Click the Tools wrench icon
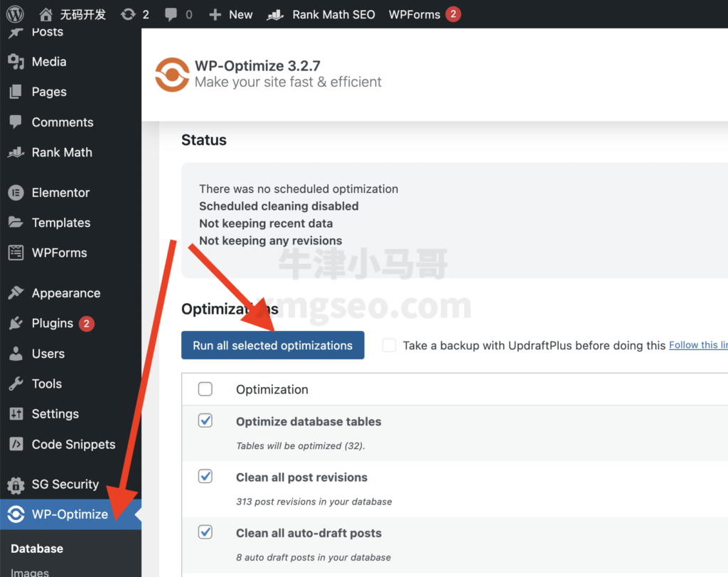 coord(16,383)
